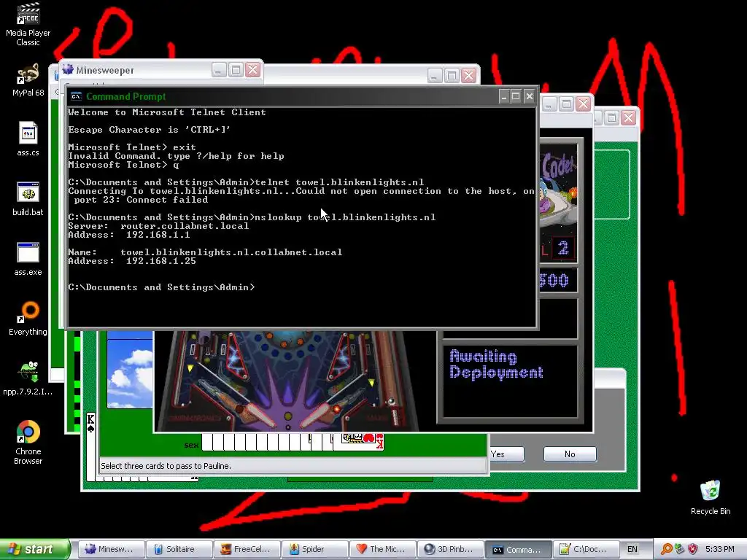Switch to The Microsoft Hearts taskbar button

[x=382, y=549]
